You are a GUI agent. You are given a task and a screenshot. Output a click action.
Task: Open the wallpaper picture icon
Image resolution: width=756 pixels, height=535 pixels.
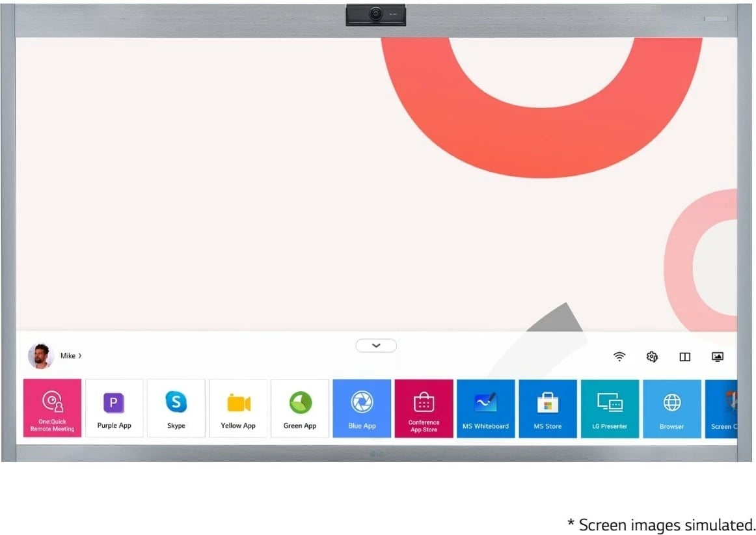coord(718,357)
